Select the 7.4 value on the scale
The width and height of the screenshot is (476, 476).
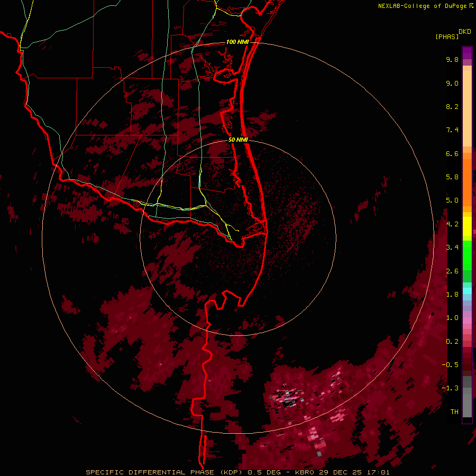pos(452,130)
